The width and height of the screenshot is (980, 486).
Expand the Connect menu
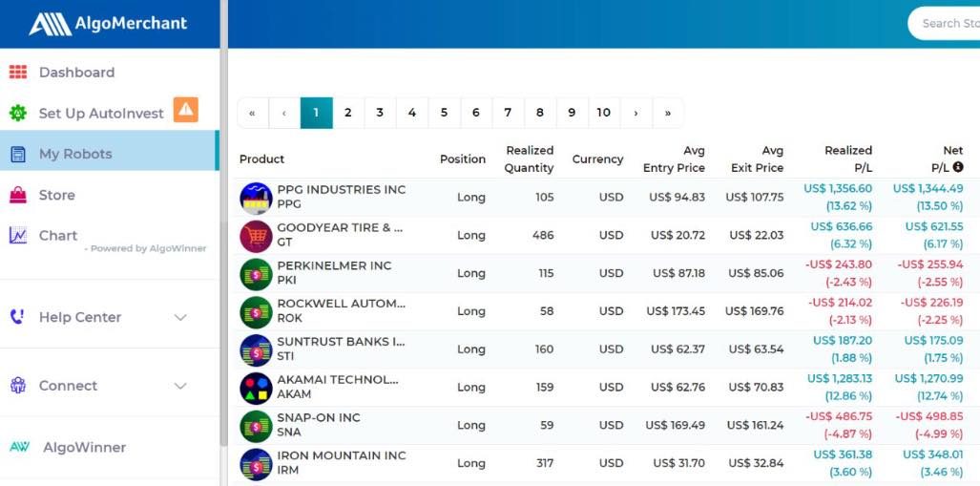pos(180,386)
